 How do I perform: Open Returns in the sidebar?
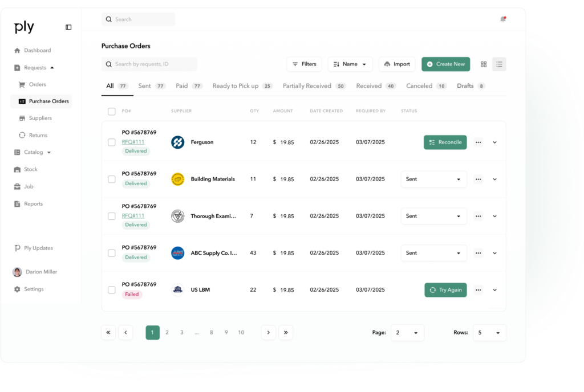33,136
